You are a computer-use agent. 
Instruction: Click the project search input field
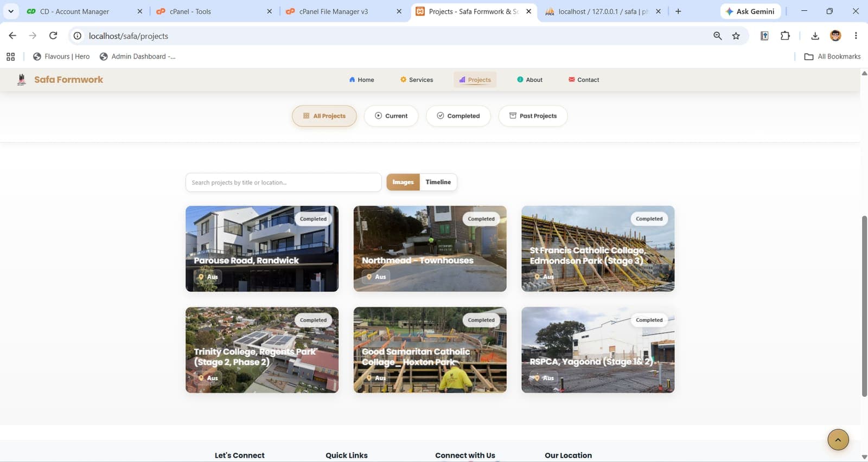(x=283, y=183)
